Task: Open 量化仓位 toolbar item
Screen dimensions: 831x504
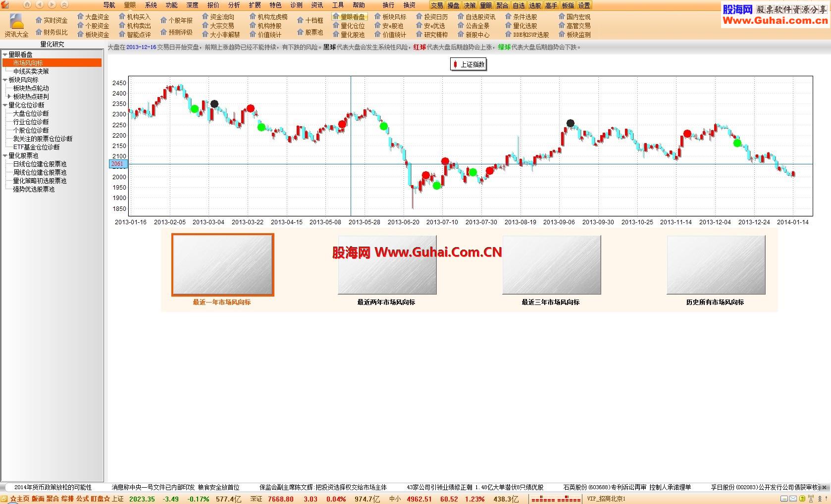Action: [x=349, y=26]
